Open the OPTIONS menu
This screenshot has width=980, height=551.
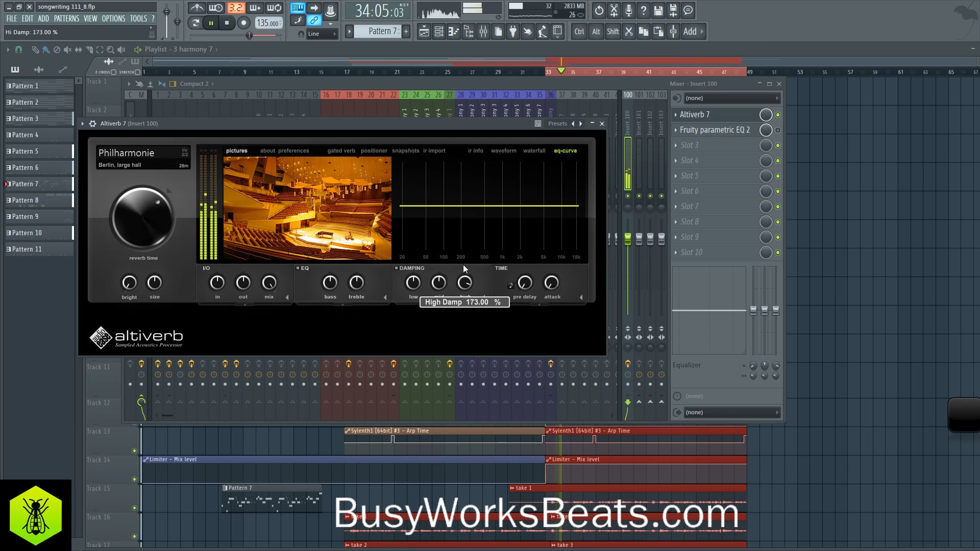(x=113, y=18)
